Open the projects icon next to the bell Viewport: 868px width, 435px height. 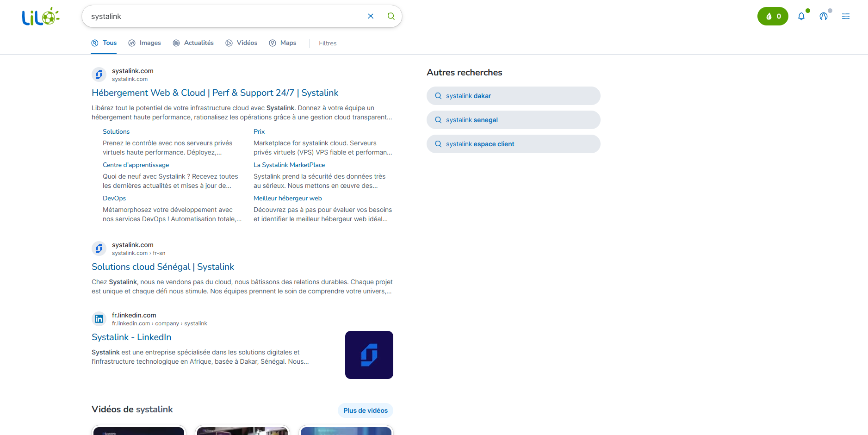point(824,16)
